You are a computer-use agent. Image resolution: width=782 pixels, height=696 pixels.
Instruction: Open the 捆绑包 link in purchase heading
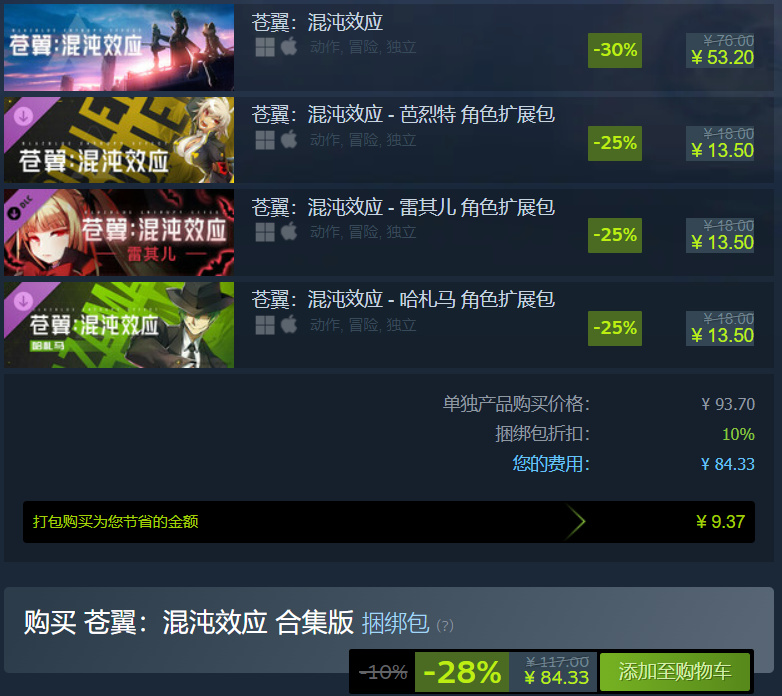click(395, 623)
